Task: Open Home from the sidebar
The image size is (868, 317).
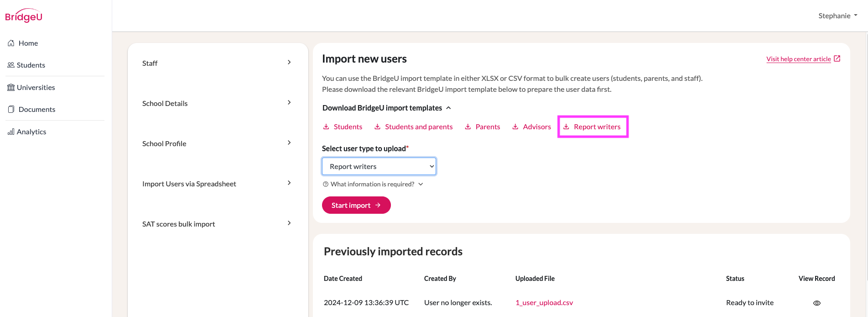Action: (28, 43)
